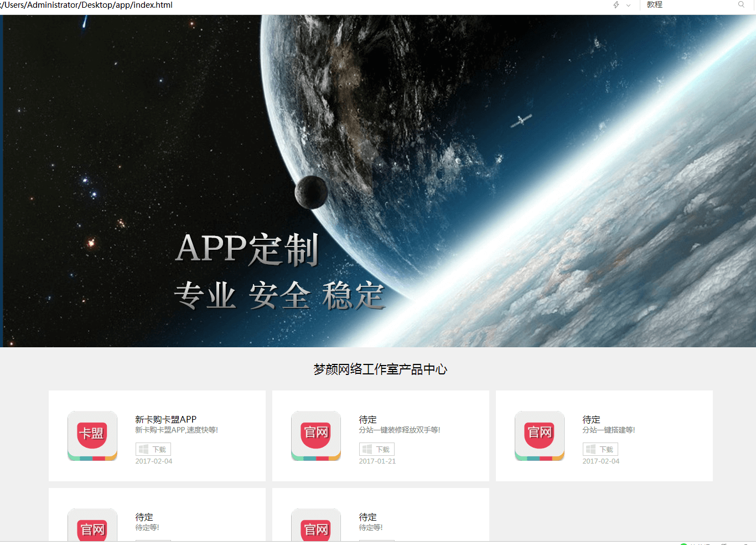This screenshot has width=756, height=545.
Task: Click 待定 title of 分站一键搭建 card
Action: (592, 419)
